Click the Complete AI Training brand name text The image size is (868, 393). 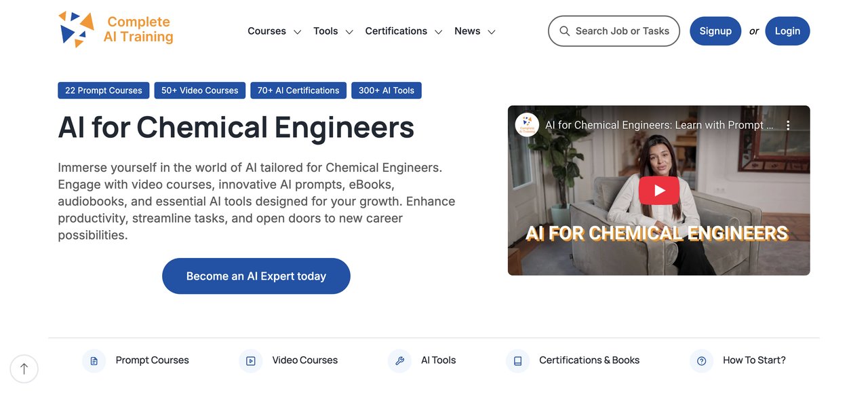[x=138, y=29]
